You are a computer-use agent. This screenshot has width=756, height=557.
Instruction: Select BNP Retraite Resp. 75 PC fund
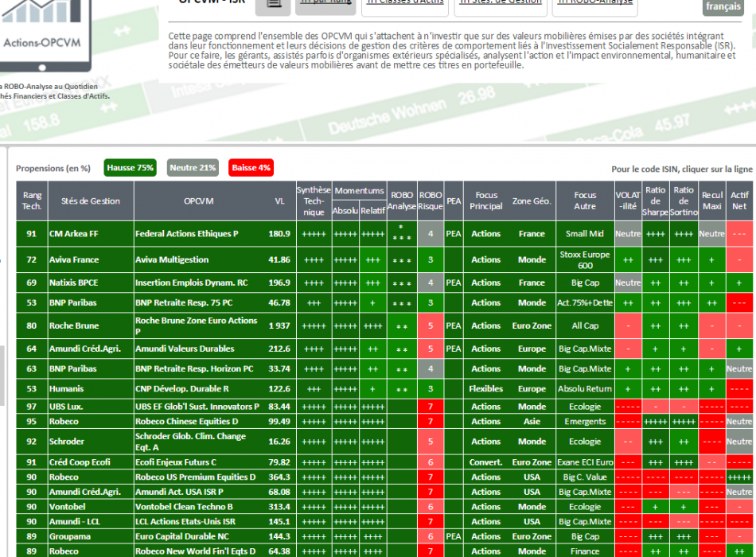(x=384, y=302)
